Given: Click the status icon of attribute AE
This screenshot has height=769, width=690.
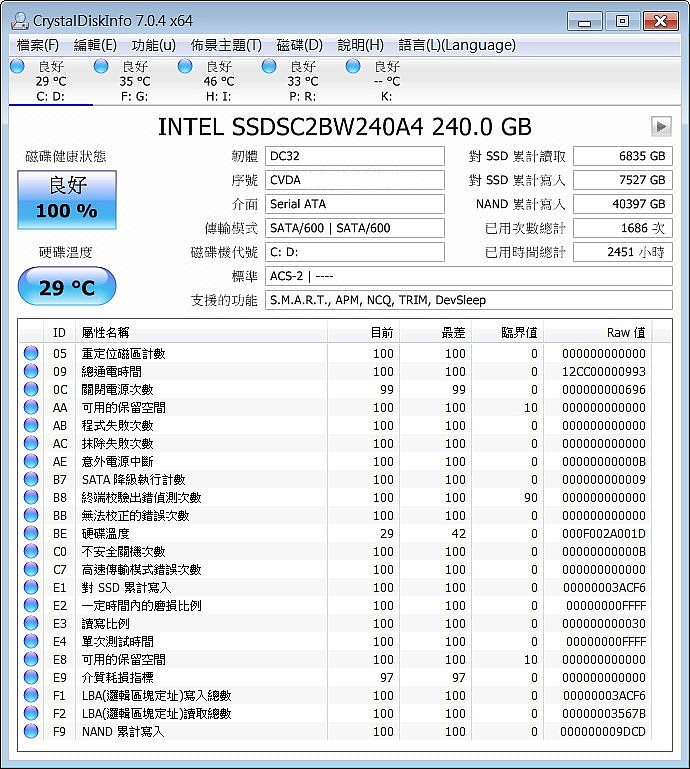Looking at the screenshot, I should [31, 461].
